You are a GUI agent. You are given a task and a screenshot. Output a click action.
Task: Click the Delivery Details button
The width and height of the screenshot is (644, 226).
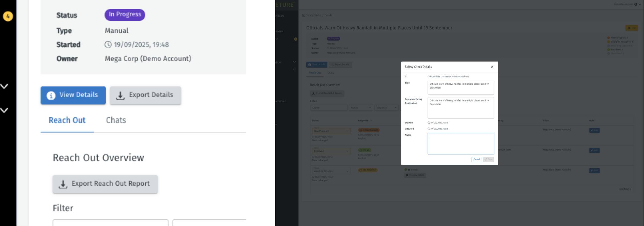point(415,175)
